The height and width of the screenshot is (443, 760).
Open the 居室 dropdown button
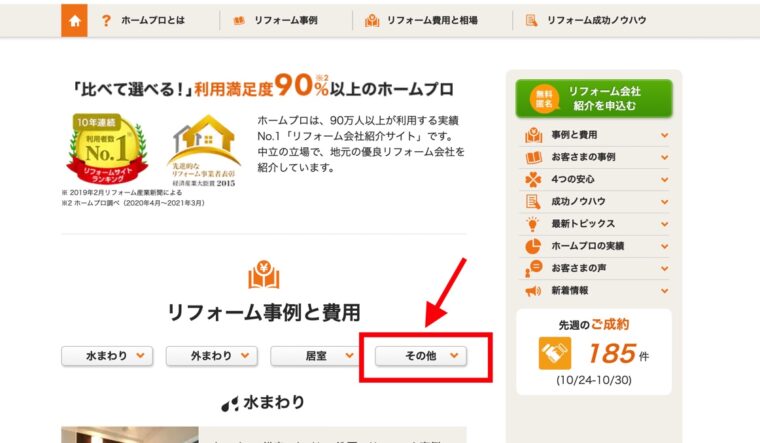coord(316,356)
